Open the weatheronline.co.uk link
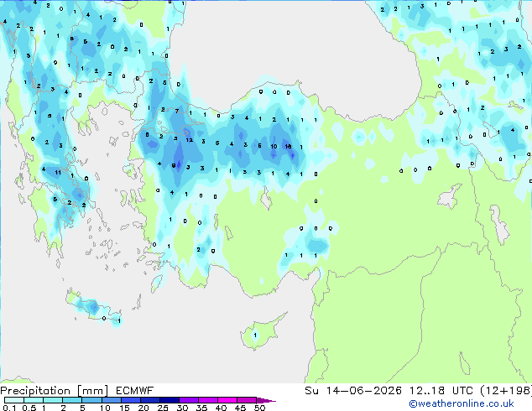Screen dimensions: 532x411 (462, 403)
